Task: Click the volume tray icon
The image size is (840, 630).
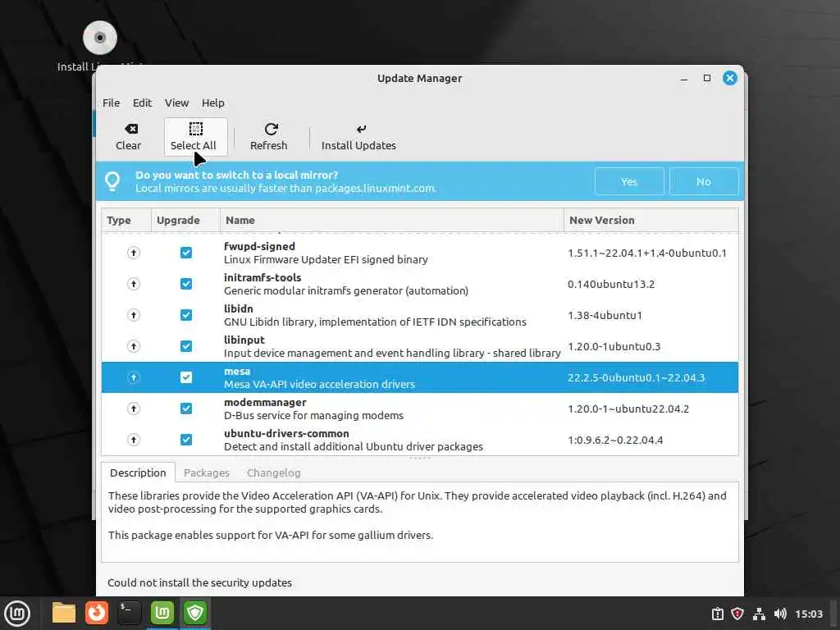Action: 780,614
